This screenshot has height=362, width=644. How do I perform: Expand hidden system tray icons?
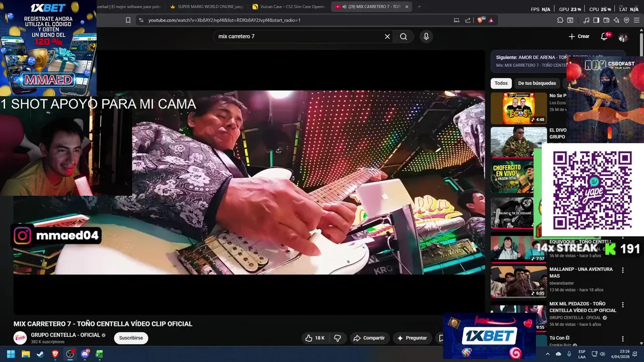[547, 354]
